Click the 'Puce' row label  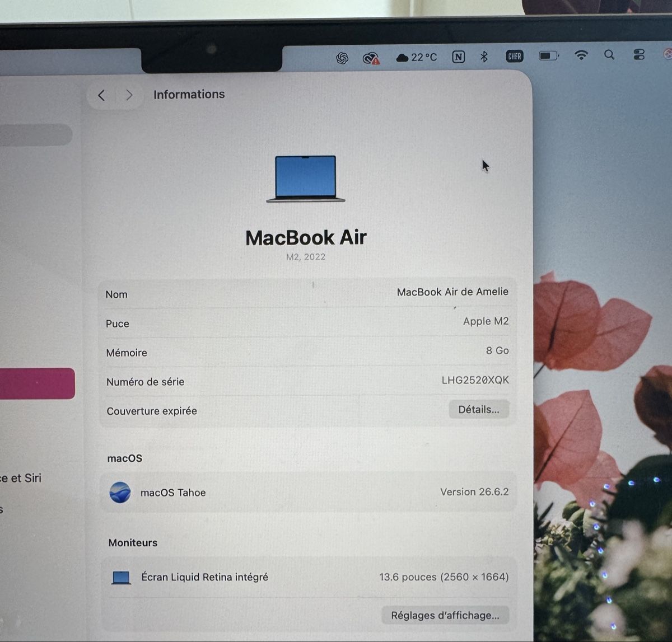[x=118, y=324]
